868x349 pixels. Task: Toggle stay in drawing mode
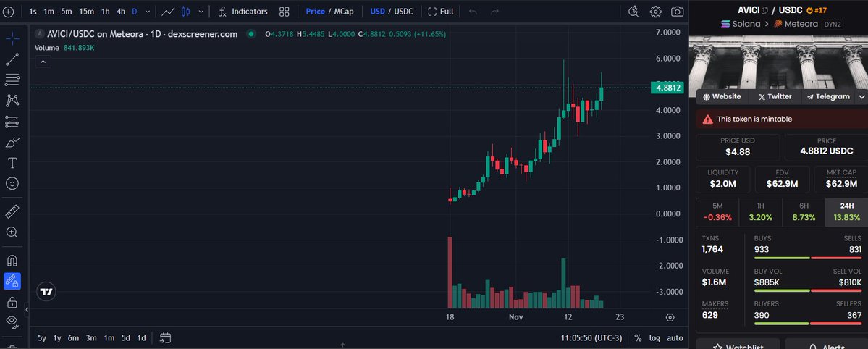coord(12,282)
